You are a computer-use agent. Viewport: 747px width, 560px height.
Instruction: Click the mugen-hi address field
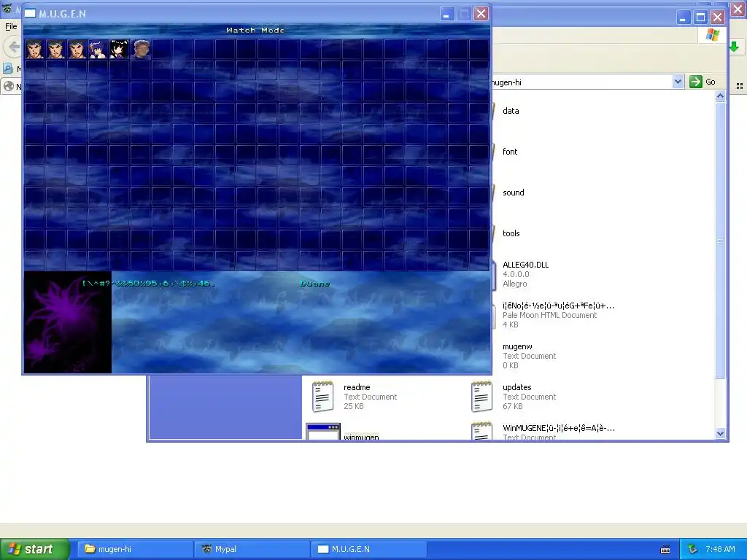tap(581, 82)
